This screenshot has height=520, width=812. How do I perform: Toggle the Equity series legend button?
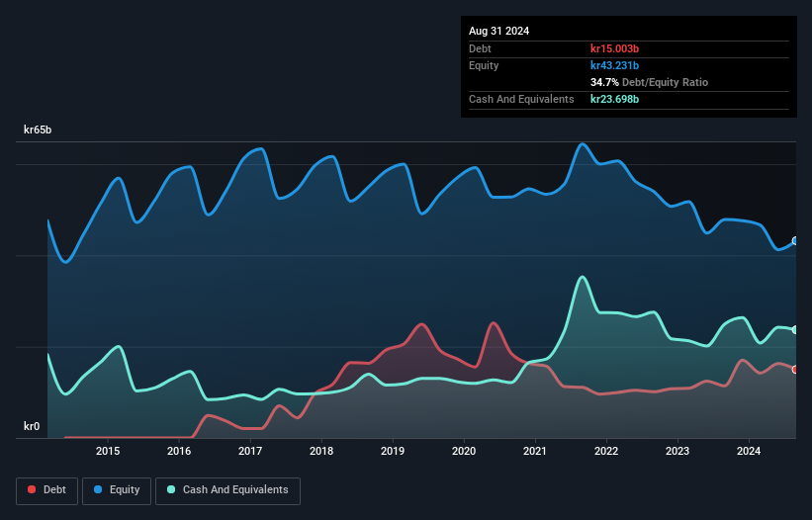(x=117, y=490)
